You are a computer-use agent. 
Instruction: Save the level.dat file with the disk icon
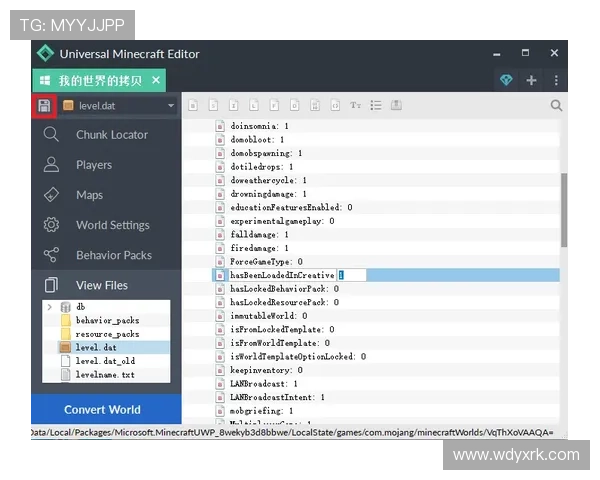[44, 106]
